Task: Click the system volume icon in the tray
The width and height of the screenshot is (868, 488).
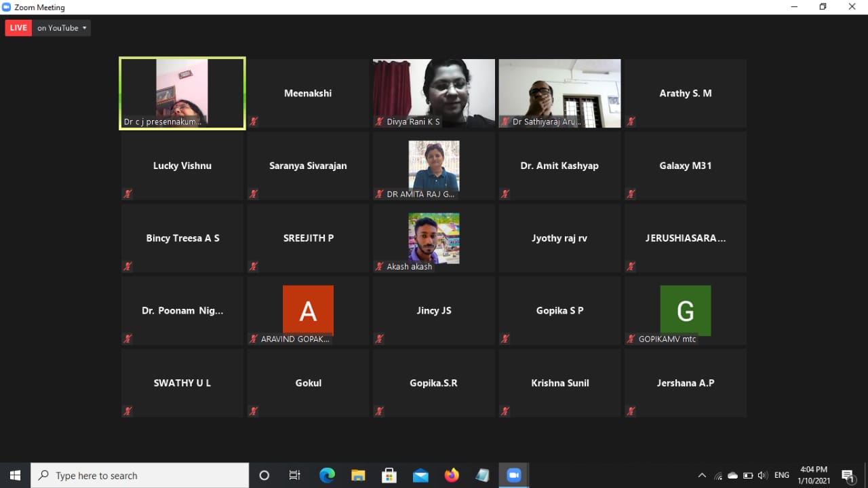Action: (763, 476)
